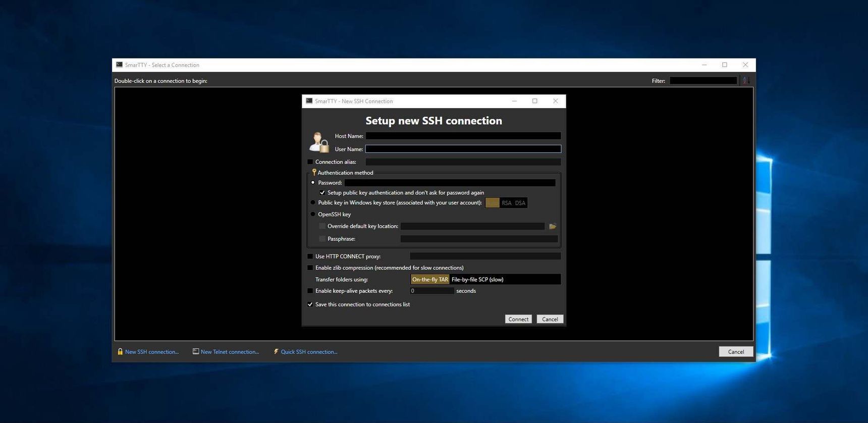Click the terminal icon for New Telnet connection
This screenshot has height=423, width=868.
(x=196, y=351)
